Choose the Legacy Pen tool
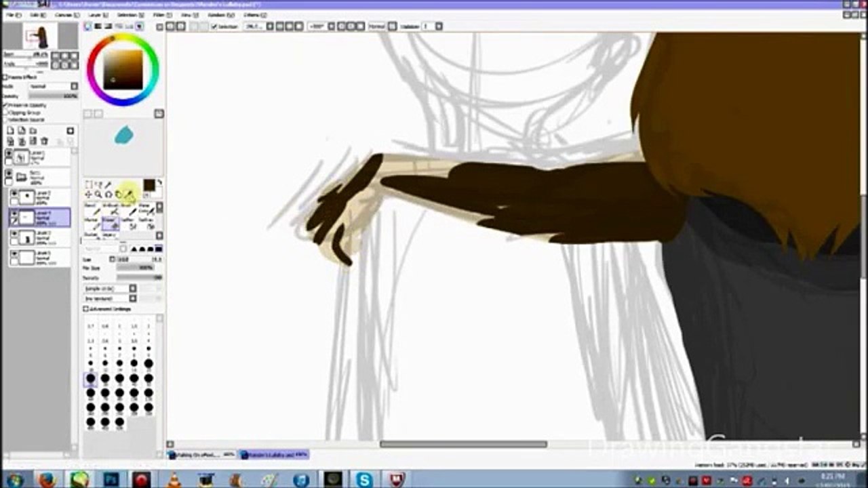868x488 pixels. (x=111, y=237)
